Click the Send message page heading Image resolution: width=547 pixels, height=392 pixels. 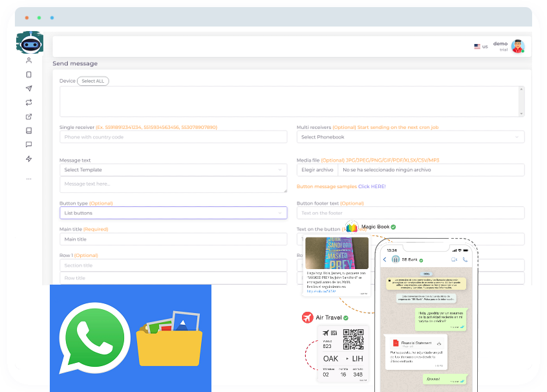point(75,63)
